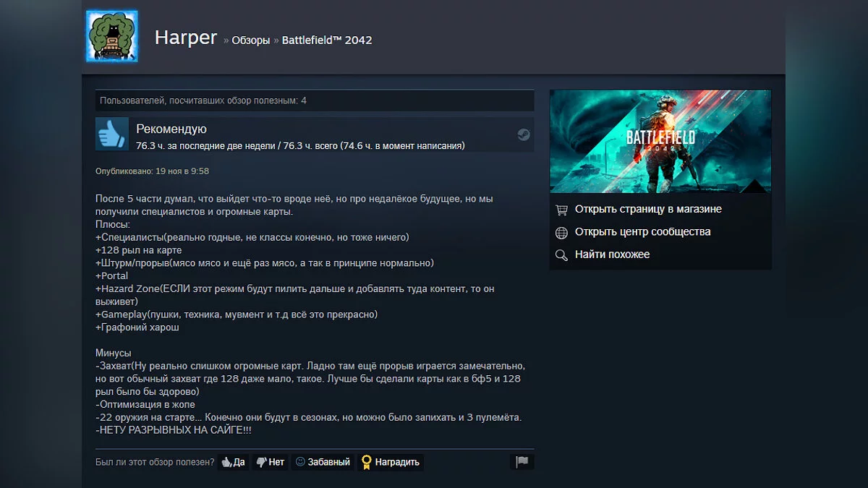Open the Открыть центр сообщества link
This screenshot has width=868, height=488.
[642, 232]
